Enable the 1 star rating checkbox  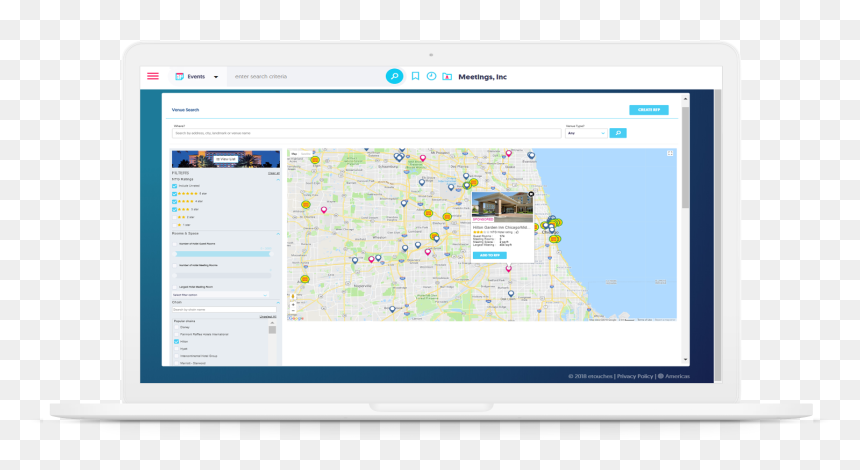(x=174, y=225)
